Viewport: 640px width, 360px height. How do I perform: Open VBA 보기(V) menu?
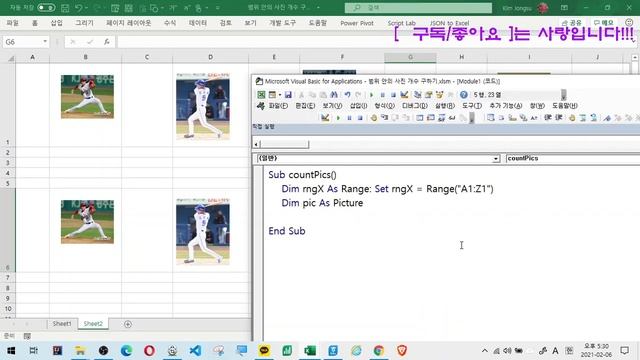point(332,106)
